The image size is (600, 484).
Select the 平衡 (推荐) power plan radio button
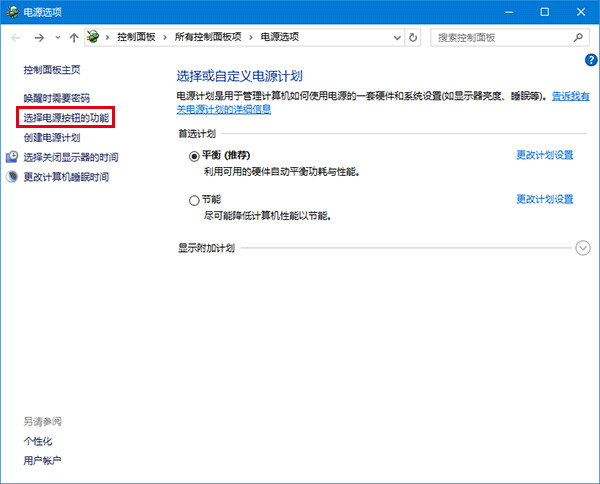194,156
